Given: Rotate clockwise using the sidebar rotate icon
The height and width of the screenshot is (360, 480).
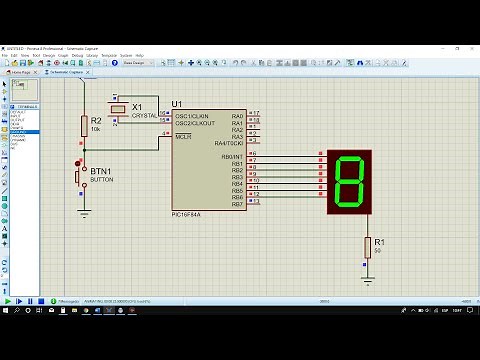Looking at the screenshot, I should pos(4,262).
